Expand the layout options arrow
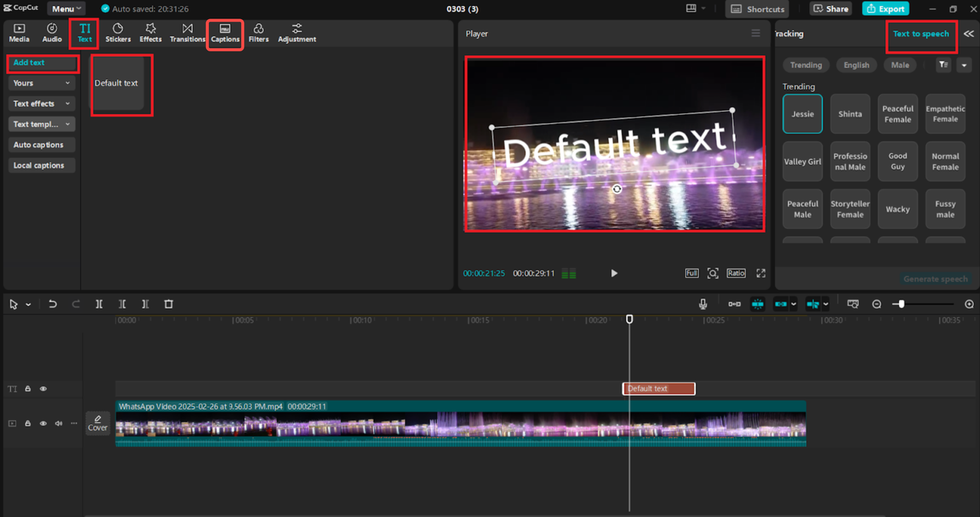This screenshot has height=517, width=980. (x=704, y=8)
